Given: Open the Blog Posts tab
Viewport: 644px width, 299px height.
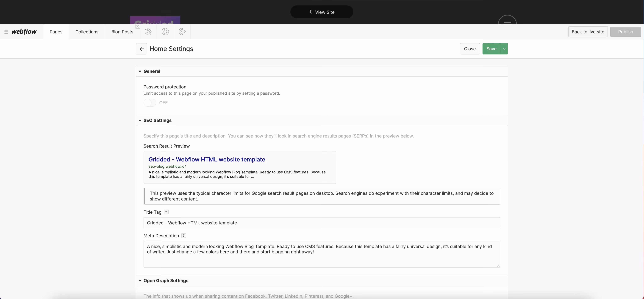Looking at the screenshot, I should 122,32.
